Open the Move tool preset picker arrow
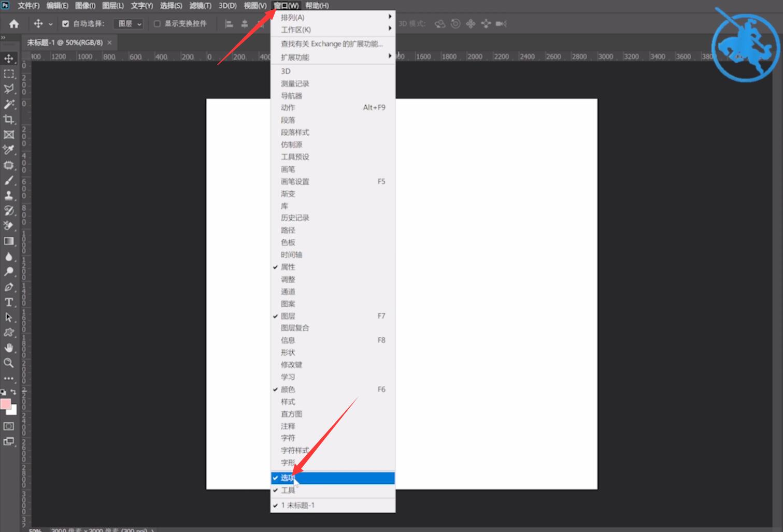Screen dimensions: 783x532 click(50, 24)
